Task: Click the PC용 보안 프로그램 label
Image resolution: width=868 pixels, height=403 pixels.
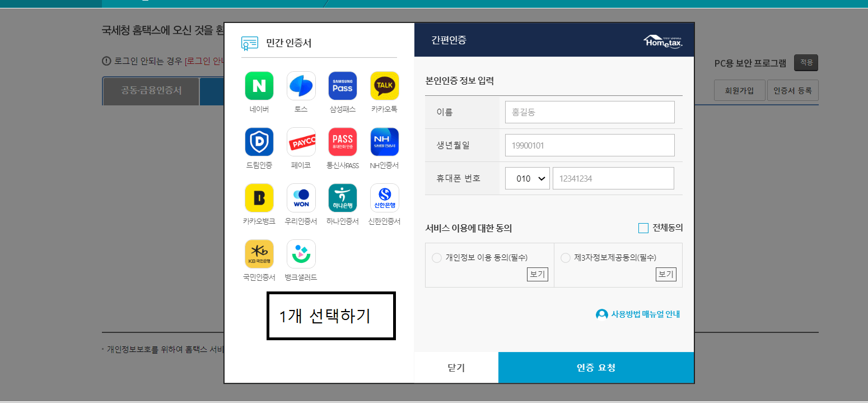Action: [x=750, y=63]
